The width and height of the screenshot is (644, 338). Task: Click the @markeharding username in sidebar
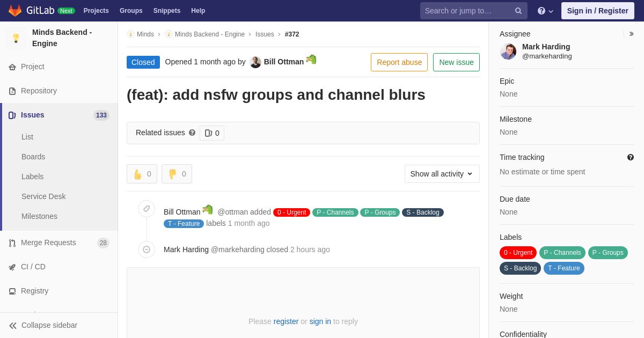(x=547, y=56)
